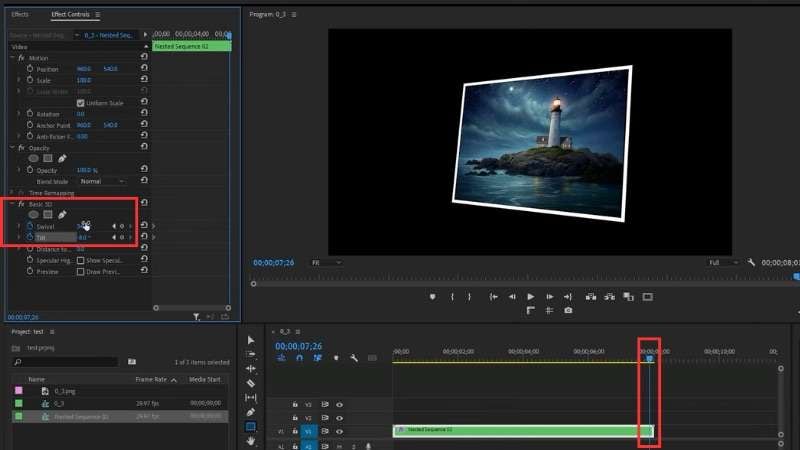Switch to the Effects tab

point(20,15)
